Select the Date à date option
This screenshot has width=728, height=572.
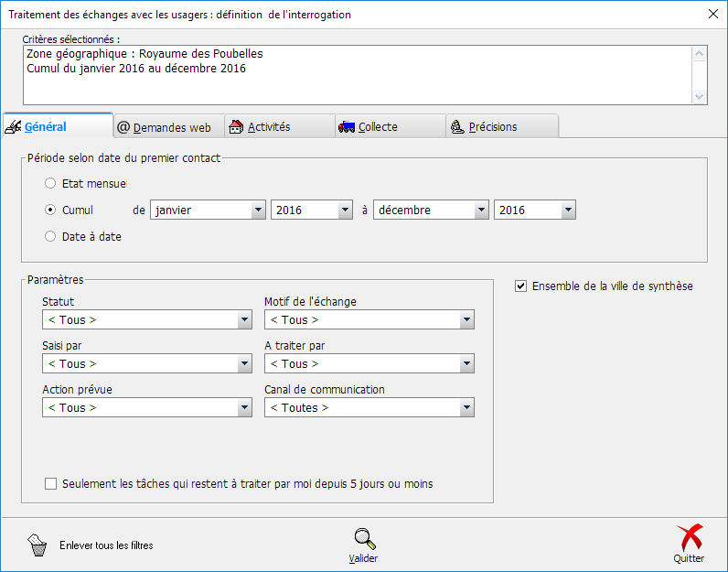coord(50,236)
